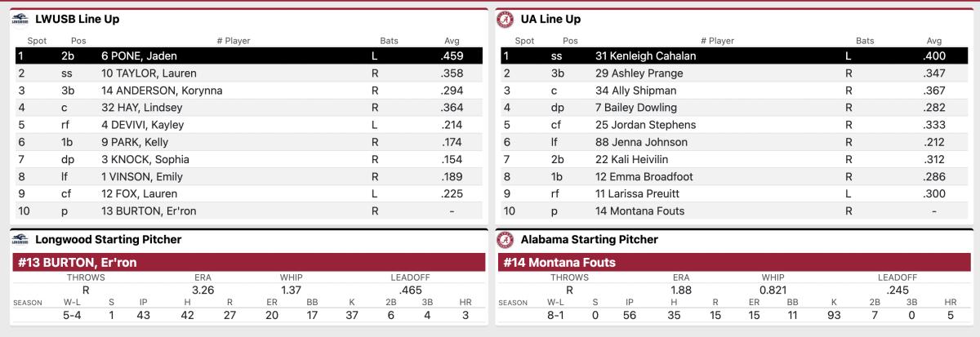
Task: Click the Alabama logo beside Alabama Starting Pitcher
Action: click(506, 240)
